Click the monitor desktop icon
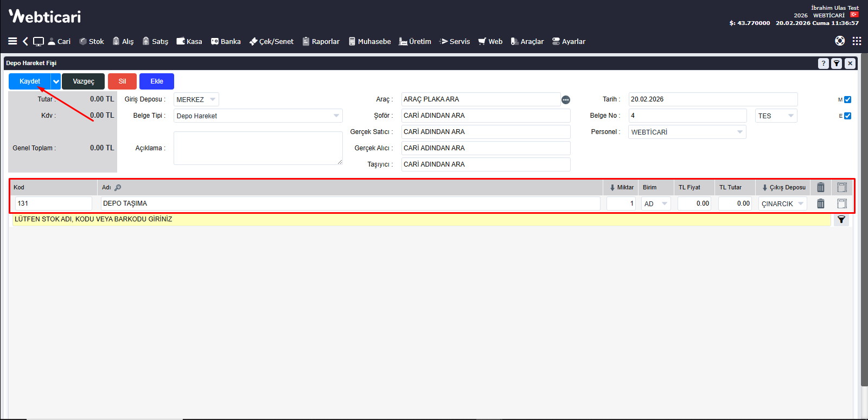This screenshot has width=868, height=420. (x=39, y=41)
